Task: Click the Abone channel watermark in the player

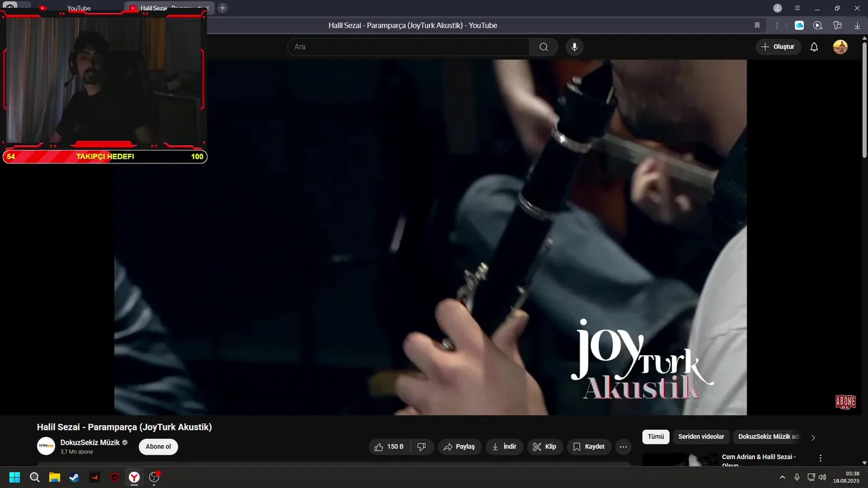Action: point(845,402)
